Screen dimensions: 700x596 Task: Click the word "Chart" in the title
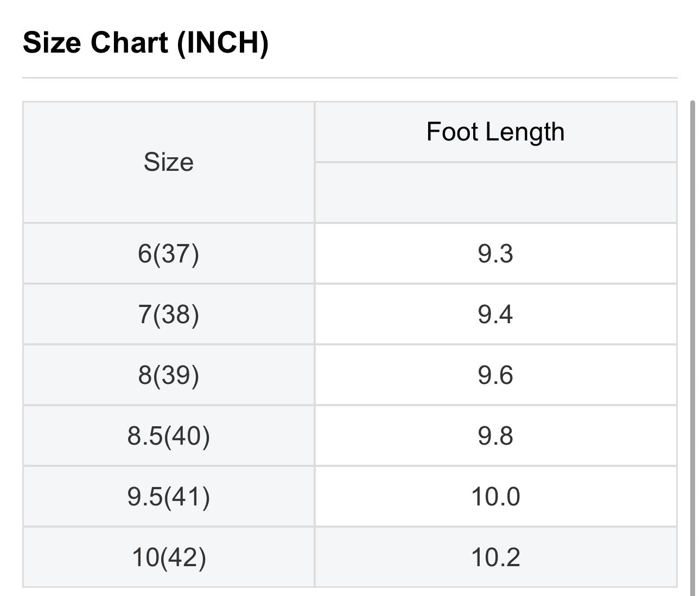[129, 42]
